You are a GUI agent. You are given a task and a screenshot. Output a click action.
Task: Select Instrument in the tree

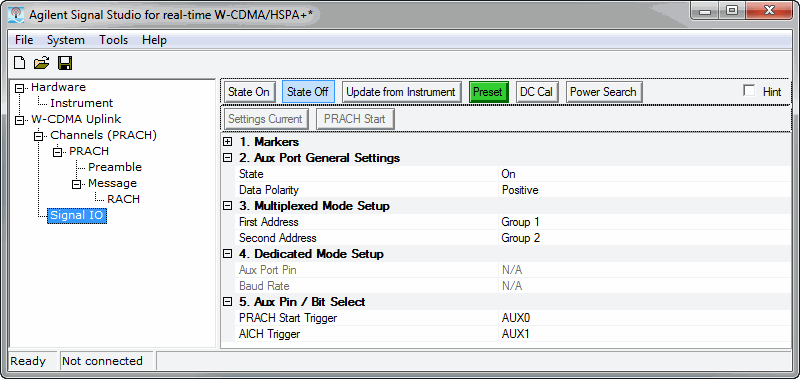pyautogui.click(x=82, y=103)
